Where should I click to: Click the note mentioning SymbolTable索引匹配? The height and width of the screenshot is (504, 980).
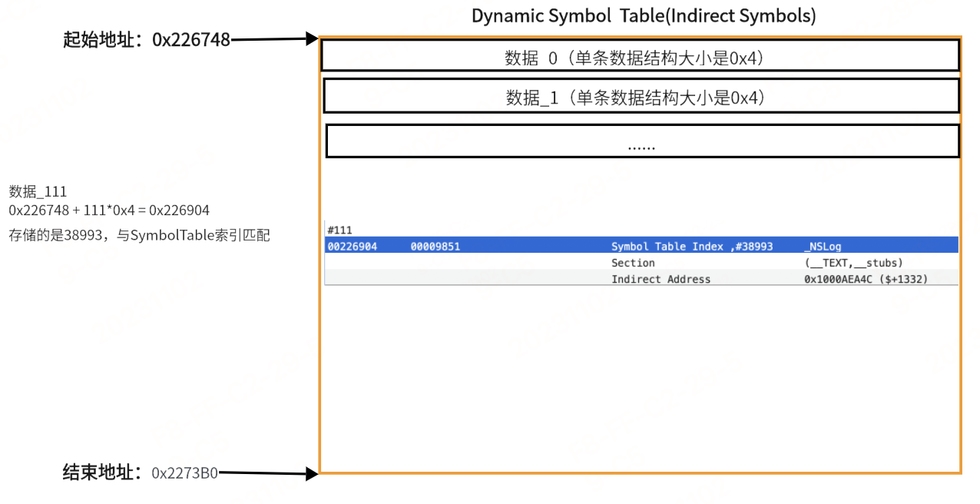[x=139, y=235]
